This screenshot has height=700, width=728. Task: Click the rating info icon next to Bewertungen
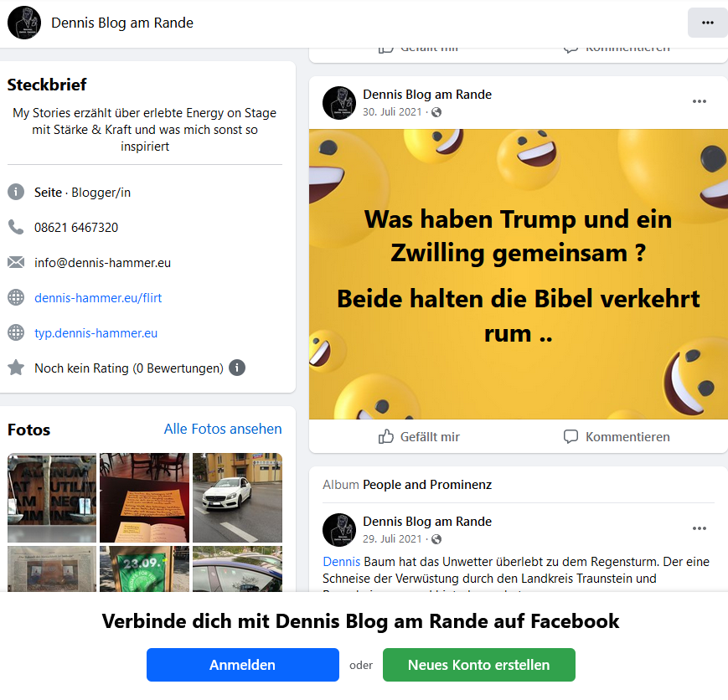click(x=237, y=368)
